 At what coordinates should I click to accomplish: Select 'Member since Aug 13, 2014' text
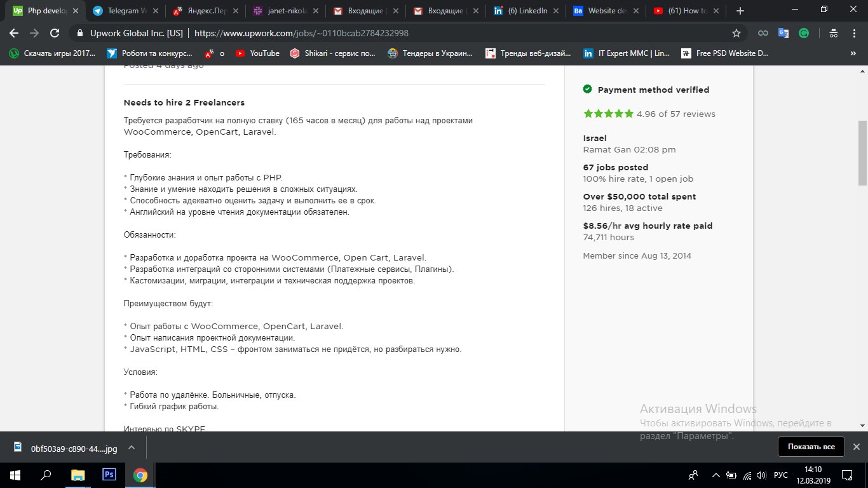pyautogui.click(x=637, y=256)
